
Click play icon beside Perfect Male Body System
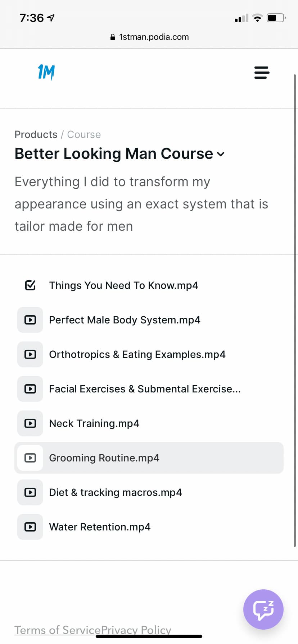[x=30, y=320]
